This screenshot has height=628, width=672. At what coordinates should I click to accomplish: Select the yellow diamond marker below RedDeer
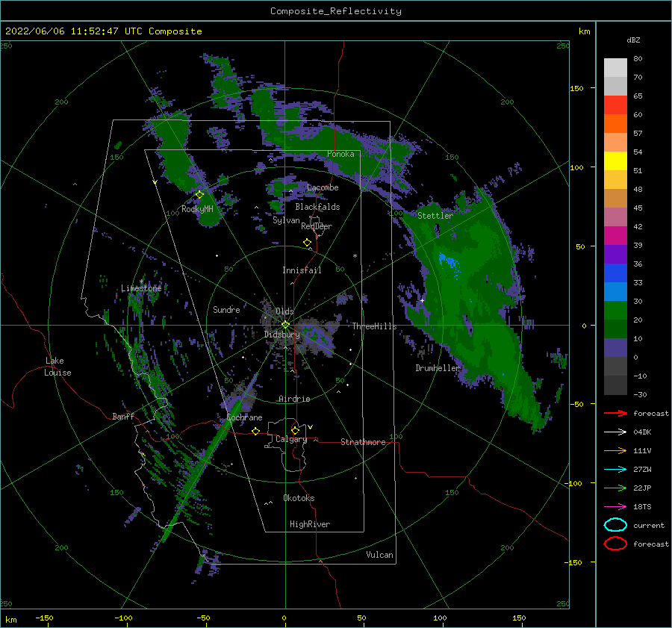(x=307, y=243)
